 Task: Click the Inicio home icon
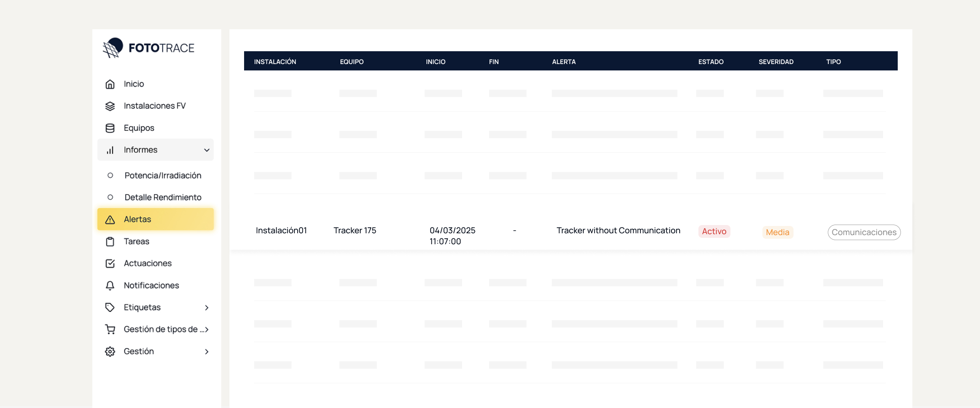110,84
